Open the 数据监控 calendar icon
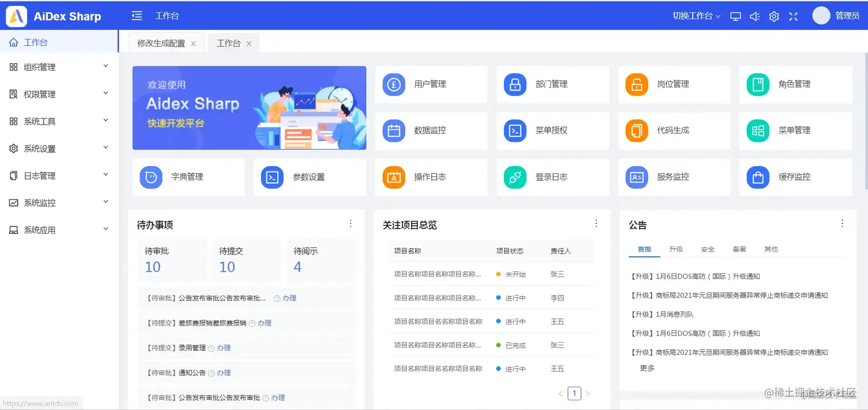The height and width of the screenshot is (410, 868). coord(394,131)
